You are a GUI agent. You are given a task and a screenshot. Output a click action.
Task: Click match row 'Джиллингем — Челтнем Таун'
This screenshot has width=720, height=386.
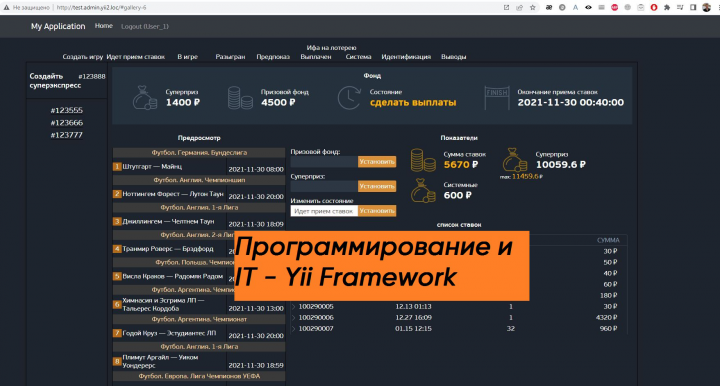[199, 222]
